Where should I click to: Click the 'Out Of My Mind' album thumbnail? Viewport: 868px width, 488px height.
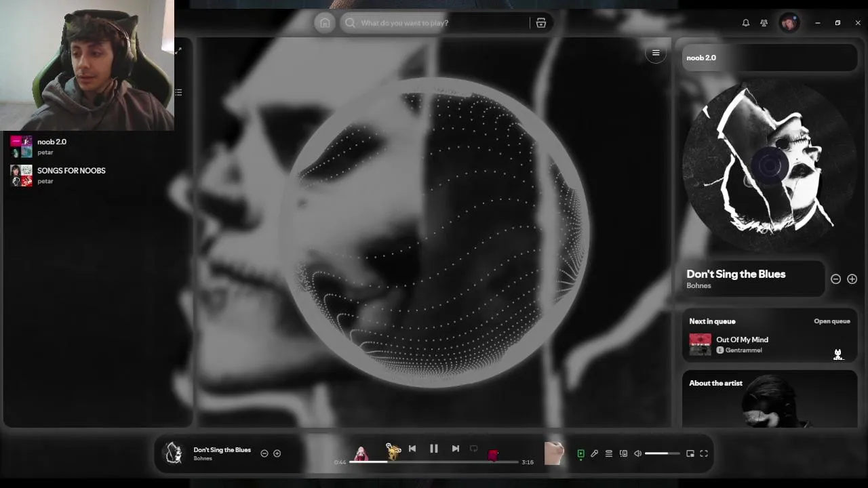pyautogui.click(x=701, y=344)
